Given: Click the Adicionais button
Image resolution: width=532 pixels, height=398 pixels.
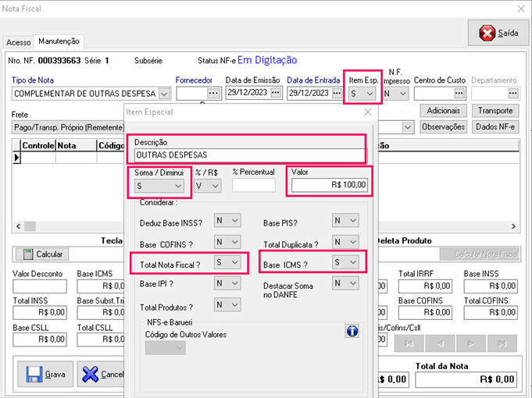Looking at the screenshot, I should pos(444,111).
